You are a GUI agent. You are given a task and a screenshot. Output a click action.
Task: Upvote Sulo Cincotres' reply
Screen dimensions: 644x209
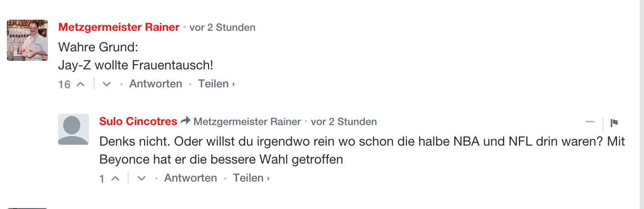(115, 179)
